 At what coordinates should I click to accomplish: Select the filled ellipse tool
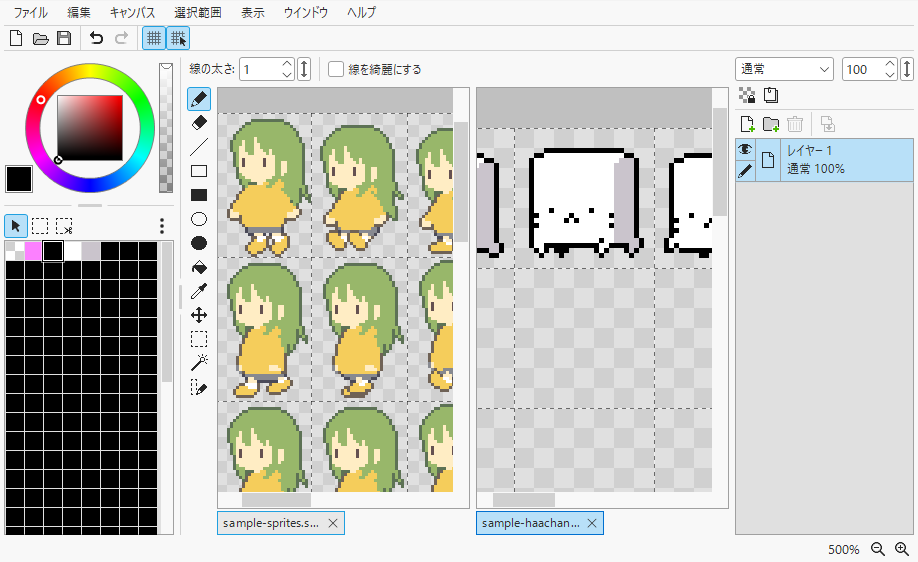tap(199, 243)
